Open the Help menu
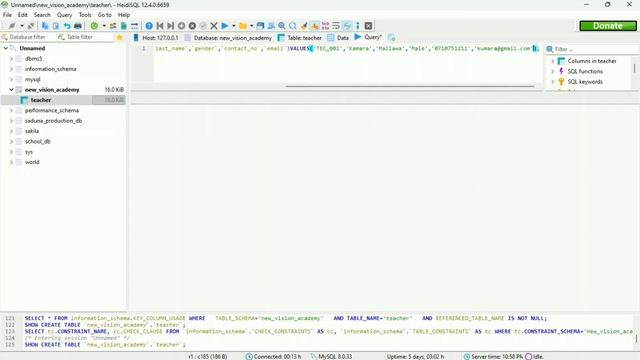The image size is (640, 360). coord(124,15)
